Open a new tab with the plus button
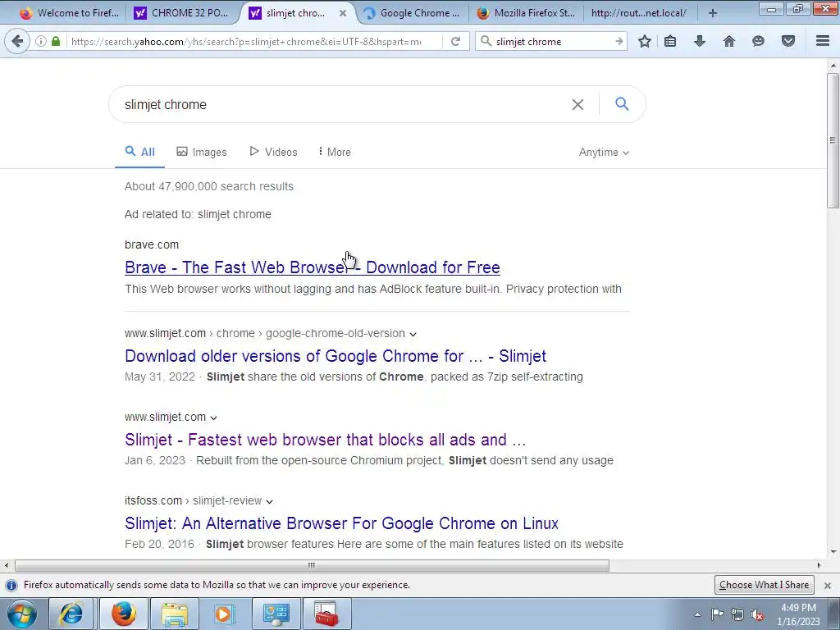 pyautogui.click(x=713, y=13)
